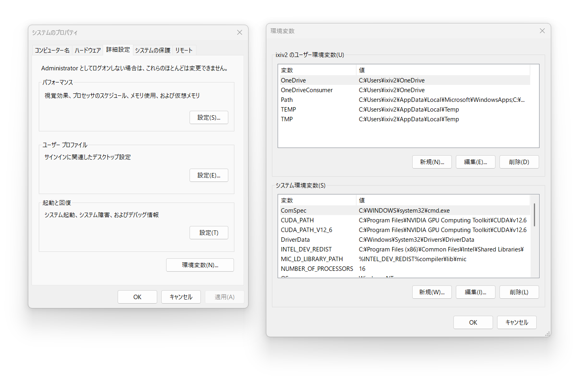Create a new user variable with 新規(N)
This screenshot has height=380, width=588.
(432, 162)
